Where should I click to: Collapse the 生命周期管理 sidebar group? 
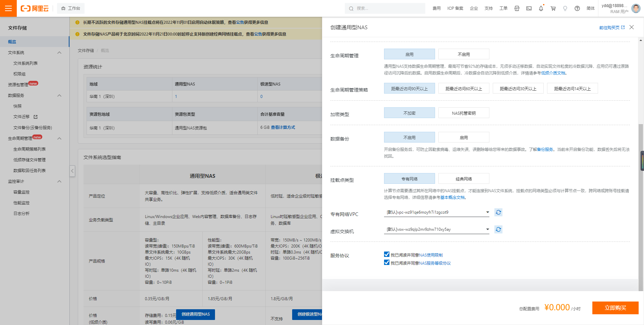(59, 139)
